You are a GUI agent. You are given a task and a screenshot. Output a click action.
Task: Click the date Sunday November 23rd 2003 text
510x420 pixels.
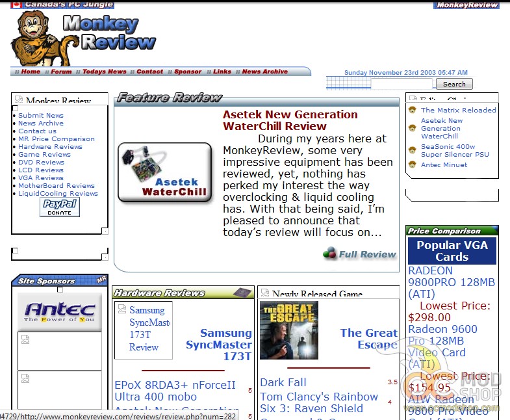[406, 72]
